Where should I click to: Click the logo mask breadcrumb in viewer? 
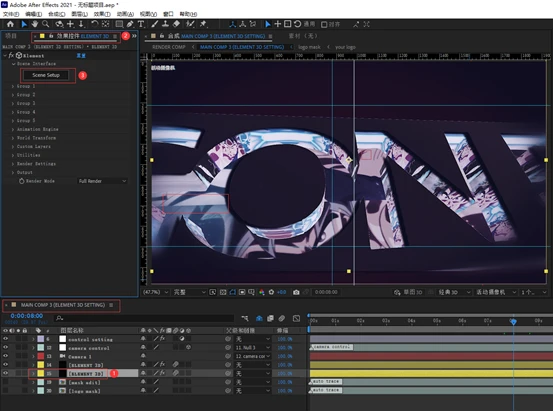(x=309, y=47)
